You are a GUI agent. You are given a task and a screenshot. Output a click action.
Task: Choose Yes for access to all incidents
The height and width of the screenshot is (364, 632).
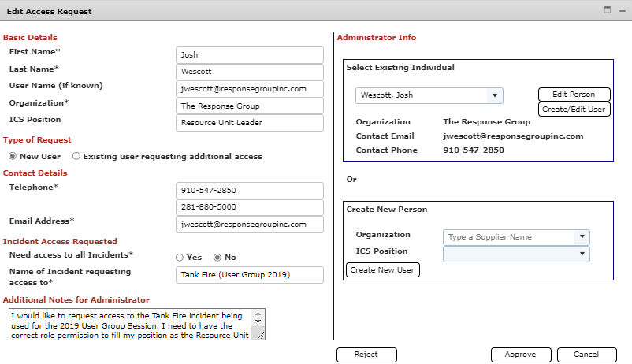tap(180, 258)
